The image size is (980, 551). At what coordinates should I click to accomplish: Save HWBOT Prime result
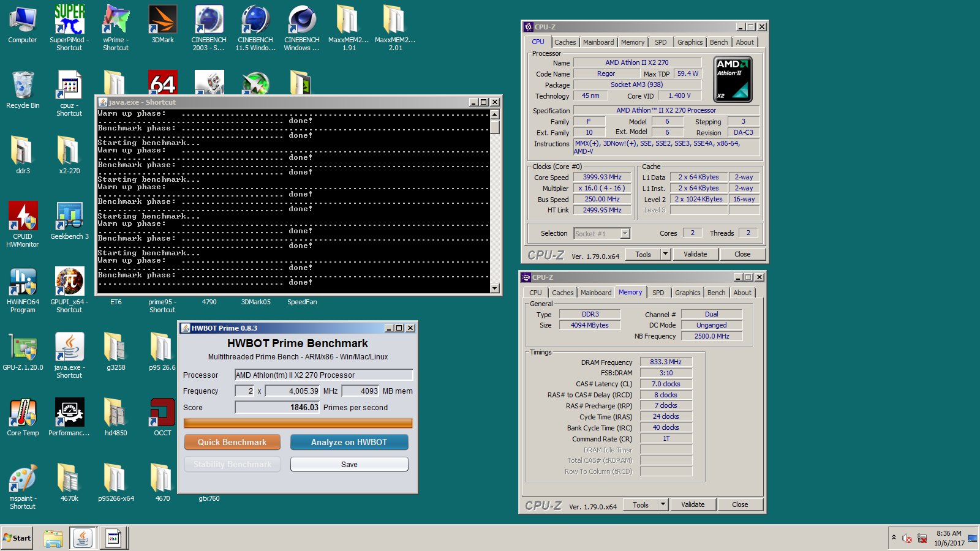coord(349,464)
